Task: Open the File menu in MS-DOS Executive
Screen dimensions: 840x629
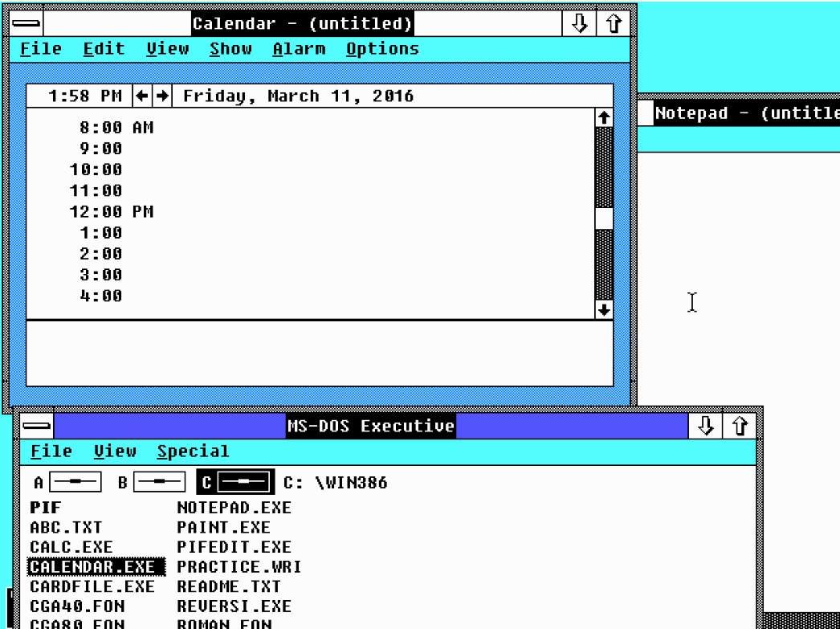Action: 51,451
